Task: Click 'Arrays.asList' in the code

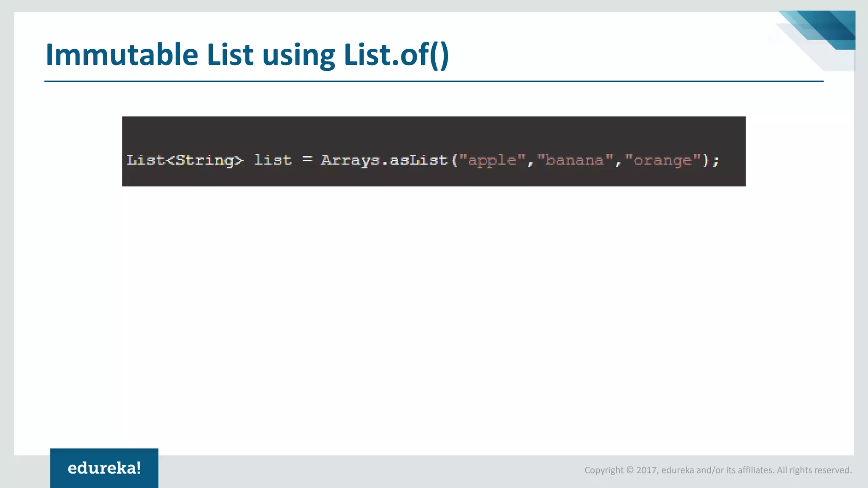Action: [x=384, y=160]
